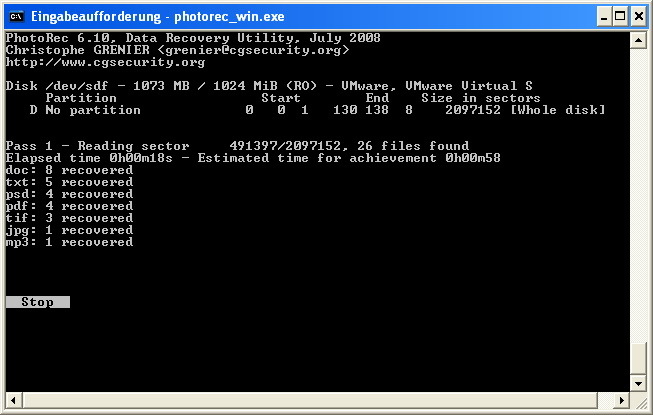The image size is (653, 415).
Task: Click the 'Size in sectors' column header
Action: [x=481, y=98]
